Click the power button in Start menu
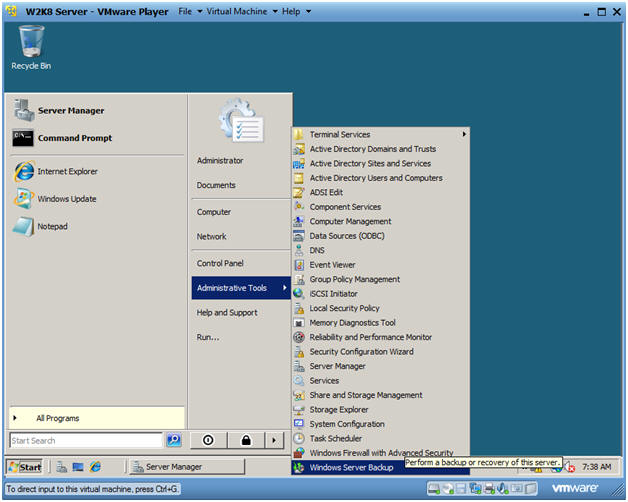This screenshot has height=502, width=628. pyautogui.click(x=208, y=440)
